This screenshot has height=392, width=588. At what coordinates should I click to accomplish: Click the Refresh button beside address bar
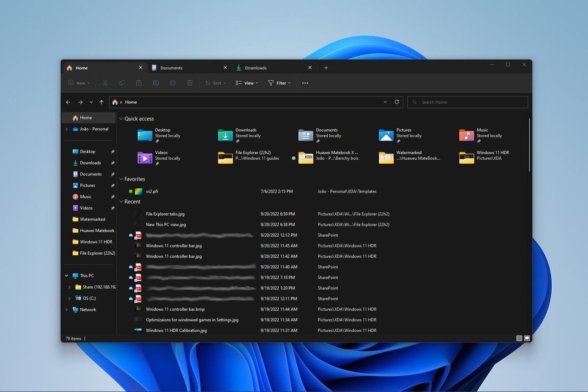(x=397, y=102)
